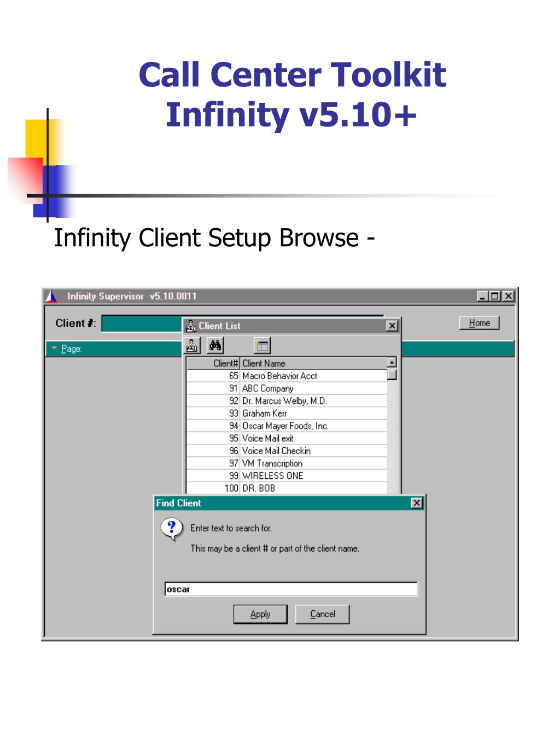This screenshot has width=560, height=747.
Task: Minimize the Infinity Supervisor window
Action: pos(483,297)
